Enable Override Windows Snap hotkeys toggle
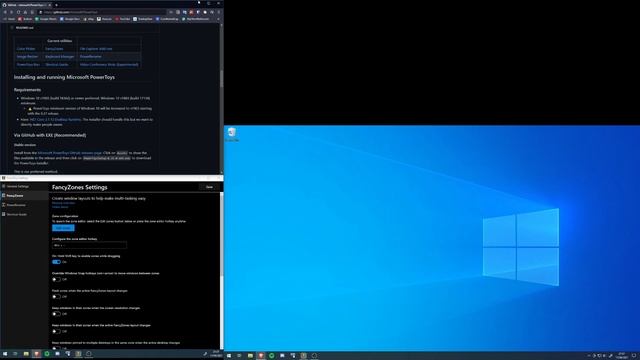The width and height of the screenshot is (640, 360). (56, 280)
